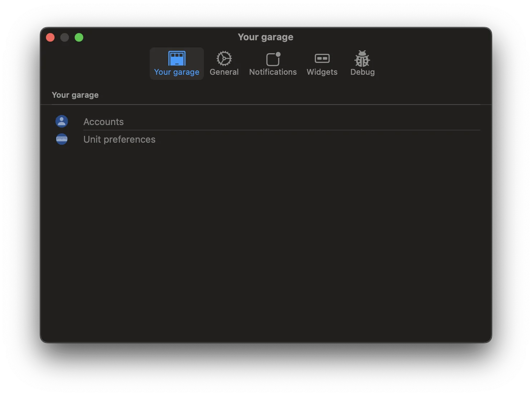Viewport: 532px width, 396px height.
Task: Select the Your garage toolbar icon
Action: coord(177,58)
